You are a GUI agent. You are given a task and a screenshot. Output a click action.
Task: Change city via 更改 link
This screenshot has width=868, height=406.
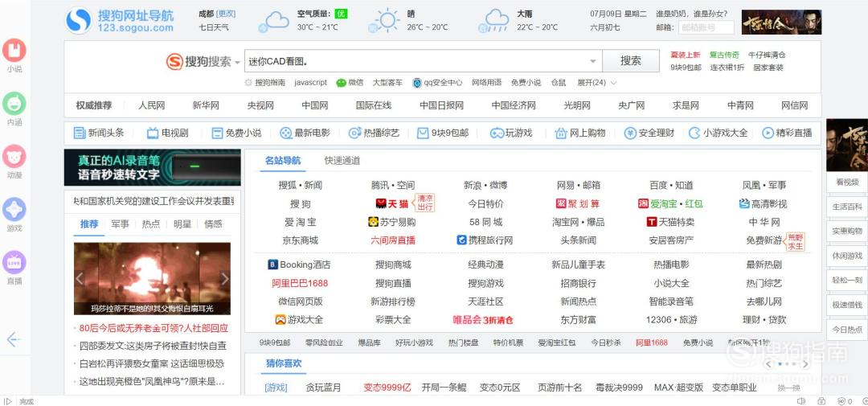pos(225,14)
